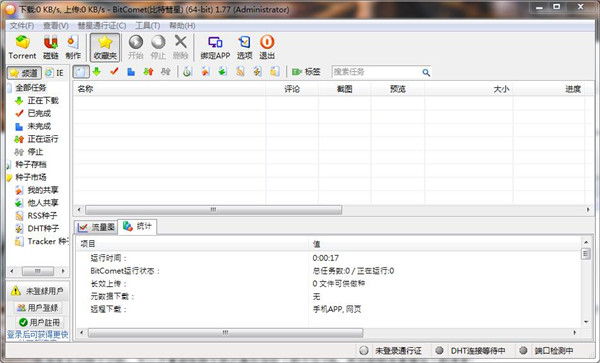Click the red checkmark completed filter icon
Image resolution: width=600 pixels, height=363 pixels.
pyautogui.click(x=114, y=72)
